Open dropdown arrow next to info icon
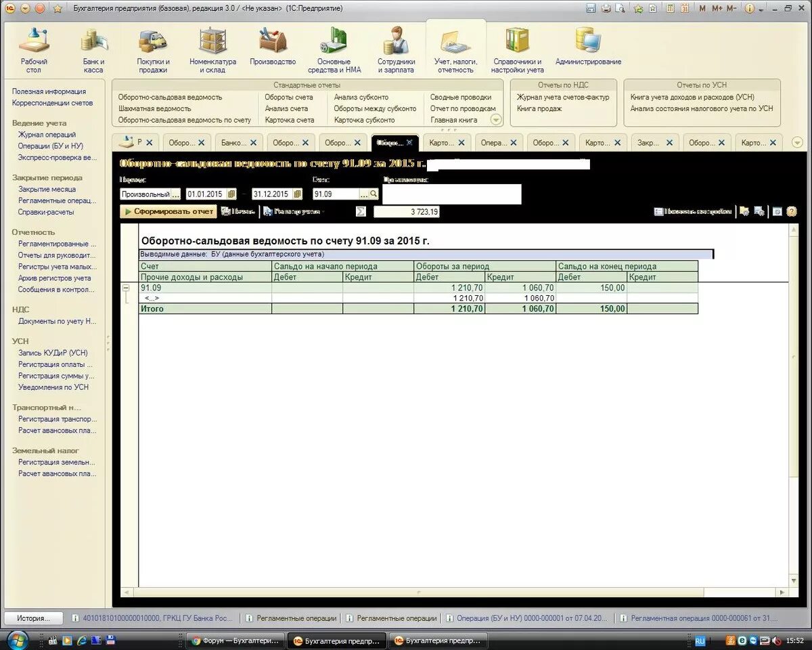 [762, 9]
